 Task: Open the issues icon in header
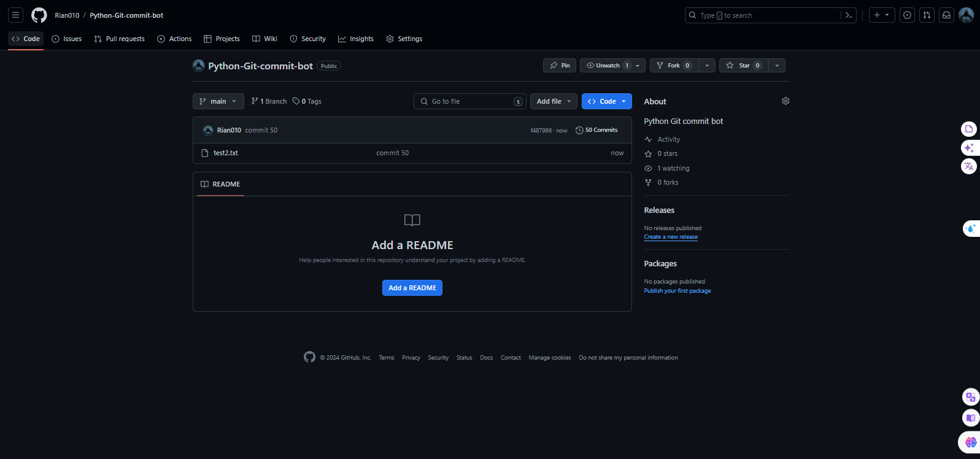click(907, 15)
